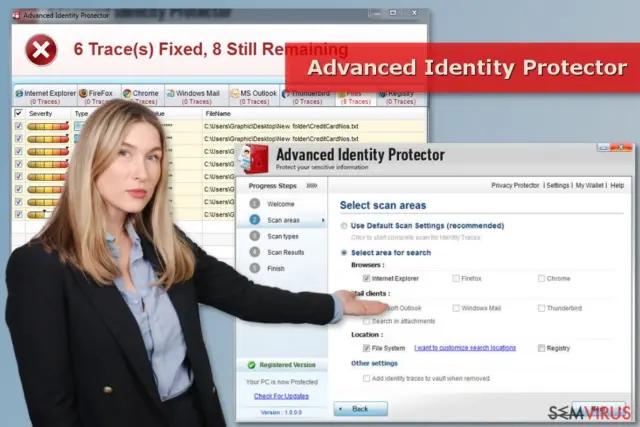Click the green Registered Version checkmark icon
Screen dimensions: 640x427
coord(251,365)
